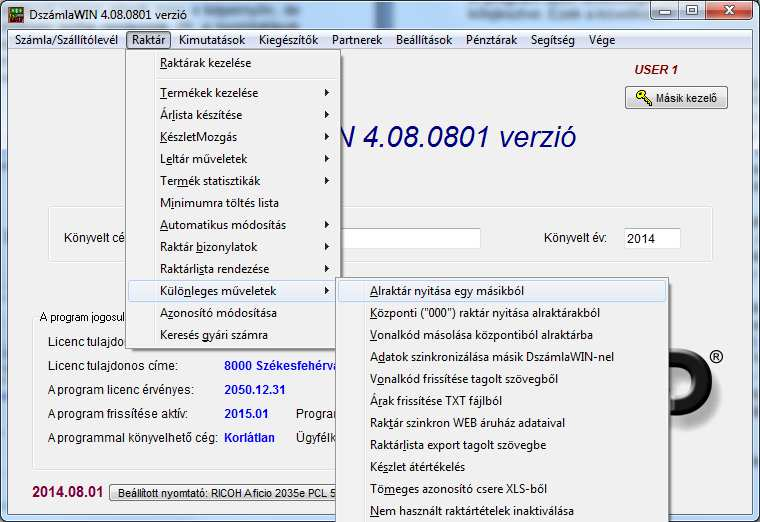
Task: Expand the Raktár bizonylatok submenu arrow
Action: 327,247
